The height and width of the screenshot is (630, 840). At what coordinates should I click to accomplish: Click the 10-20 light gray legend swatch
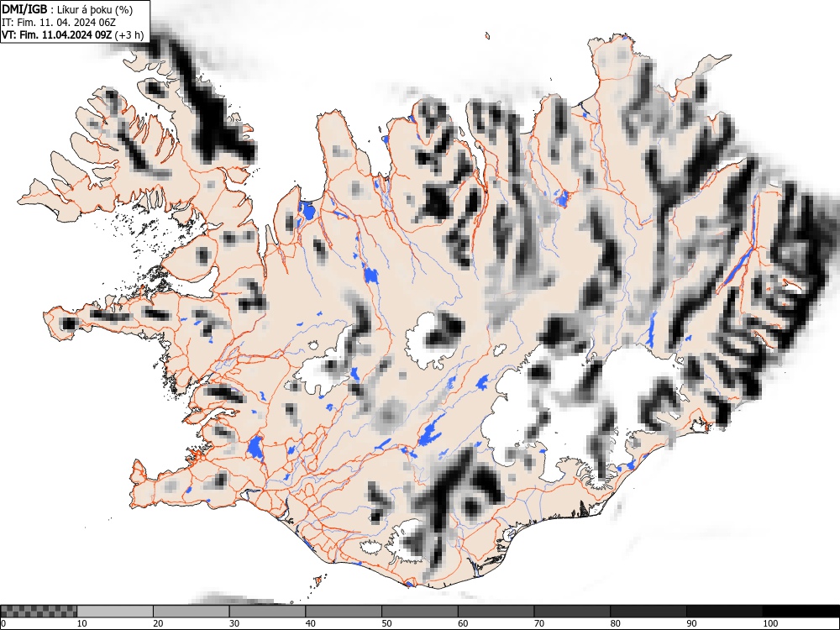[x=115, y=612]
